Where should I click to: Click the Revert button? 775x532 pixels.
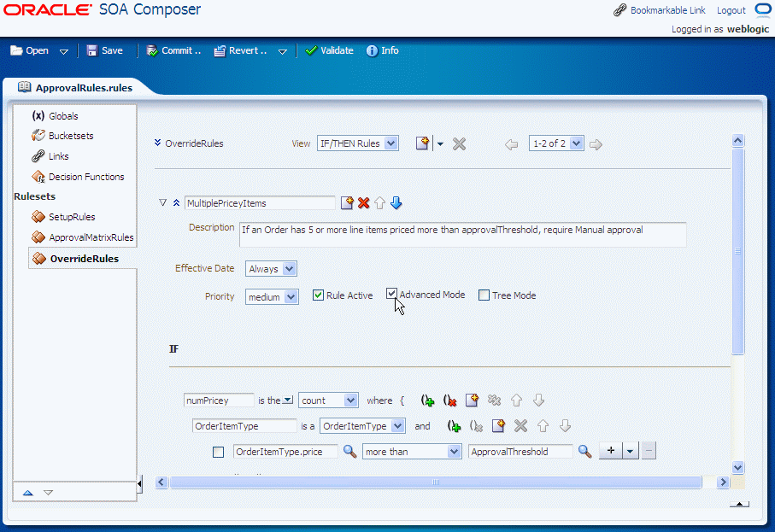click(x=241, y=50)
